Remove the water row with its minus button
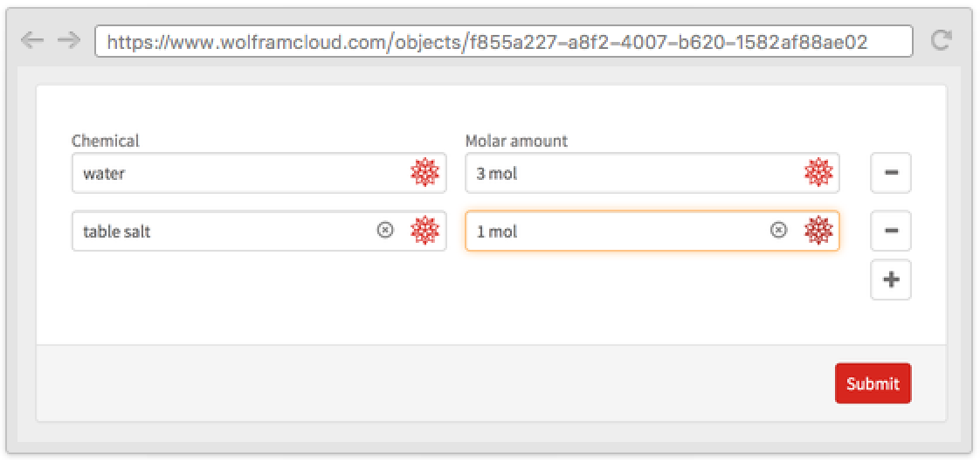This screenshot has width=980, height=463. coord(890,173)
